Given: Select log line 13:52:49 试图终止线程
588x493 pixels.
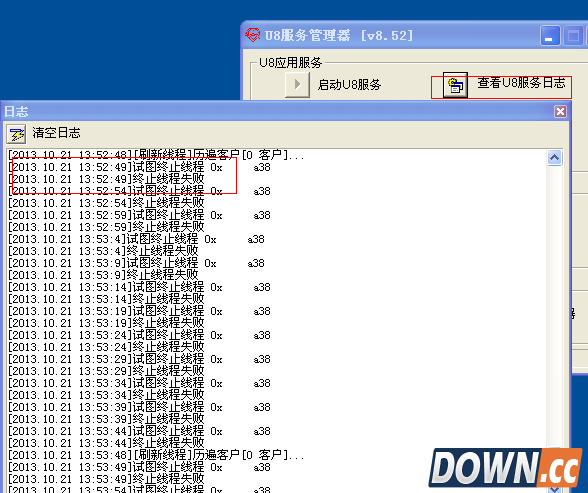Looking at the screenshot, I should (139, 167).
